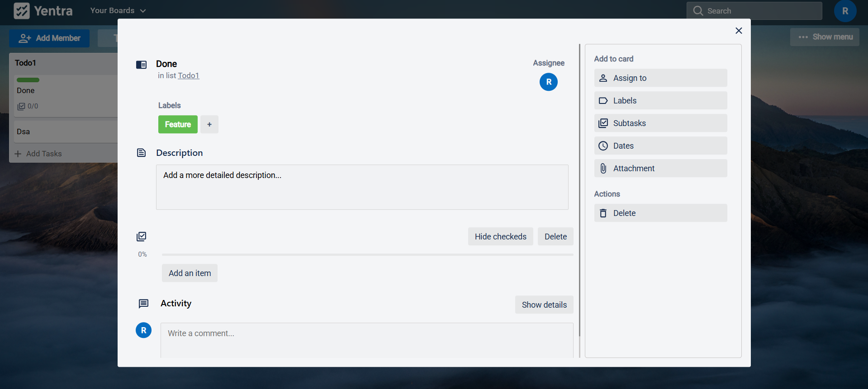Image resolution: width=868 pixels, height=389 pixels.
Task: Click the person icon in Assign to
Action: (x=603, y=78)
